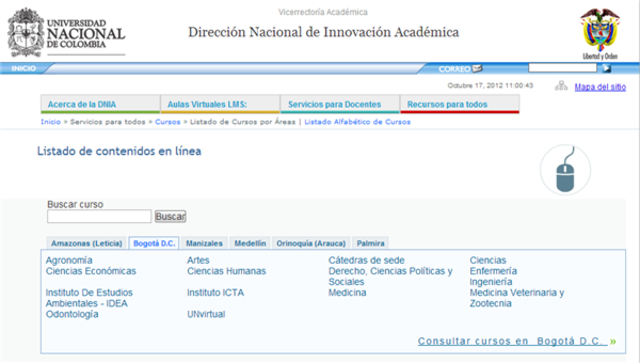This screenshot has width=640, height=363.
Task: Open the CORREO mail envelope icon
Action: tap(477, 69)
